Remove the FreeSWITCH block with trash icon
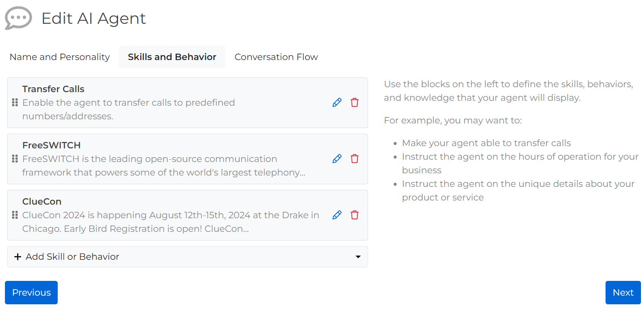Image resolution: width=644 pixels, height=316 pixels. tap(354, 159)
